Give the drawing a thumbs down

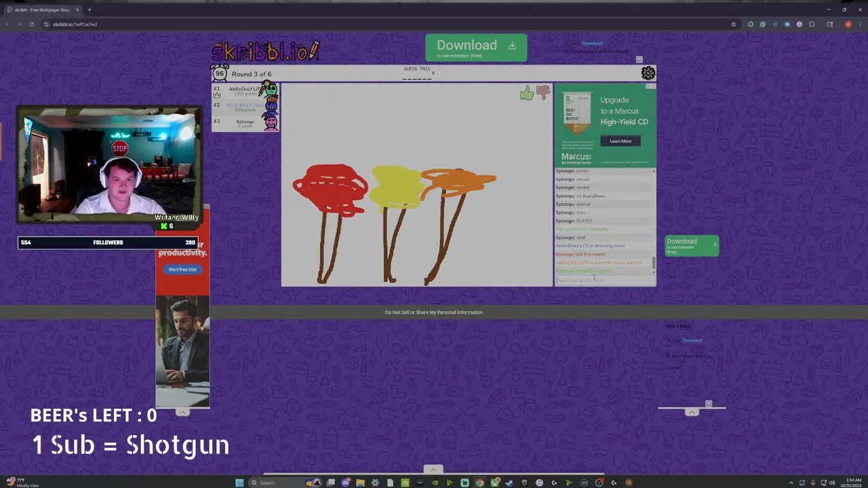click(x=543, y=93)
